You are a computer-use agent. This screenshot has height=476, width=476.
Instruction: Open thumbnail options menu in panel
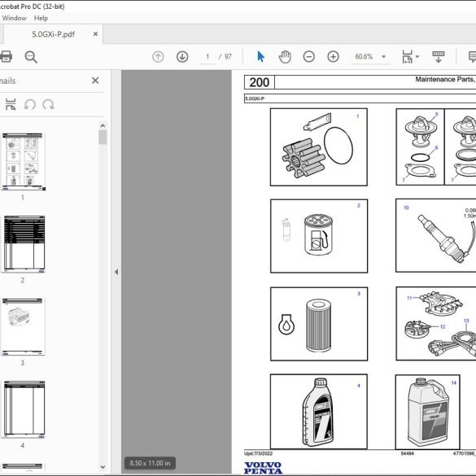[x=11, y=104]
